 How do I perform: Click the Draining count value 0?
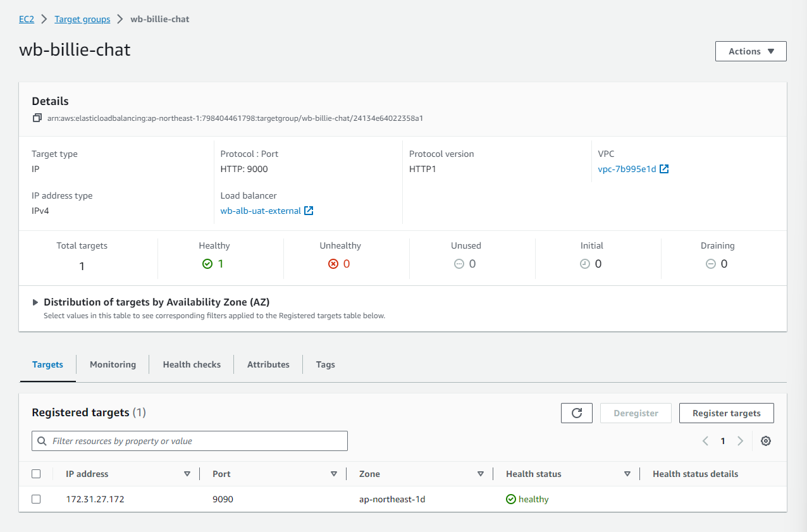[724, 264]
